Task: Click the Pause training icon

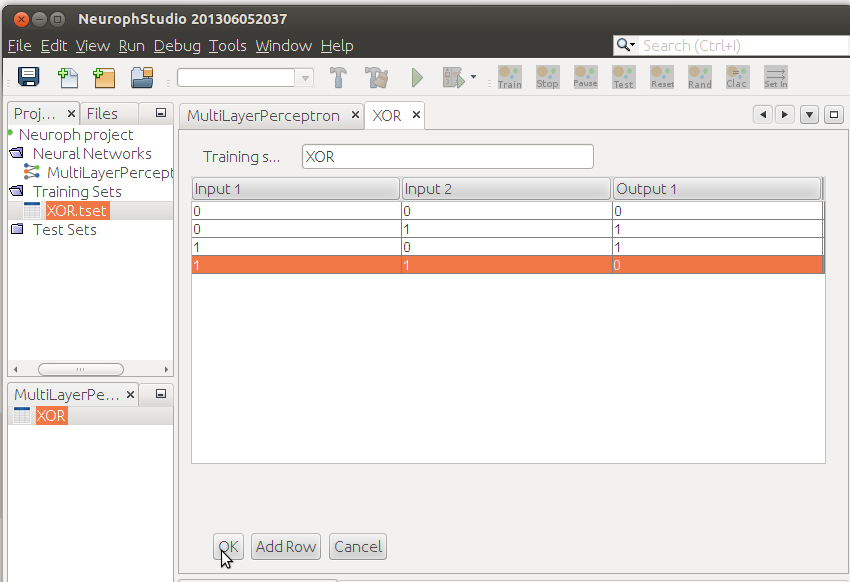Action: point(585,77)
